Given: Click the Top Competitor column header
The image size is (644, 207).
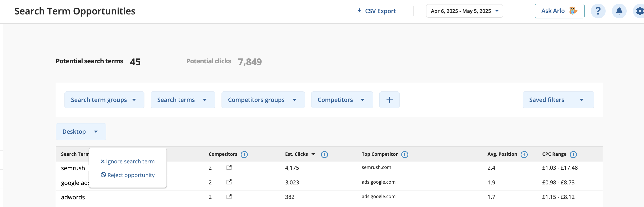Looking at the screenshot, I should [380, 154].
